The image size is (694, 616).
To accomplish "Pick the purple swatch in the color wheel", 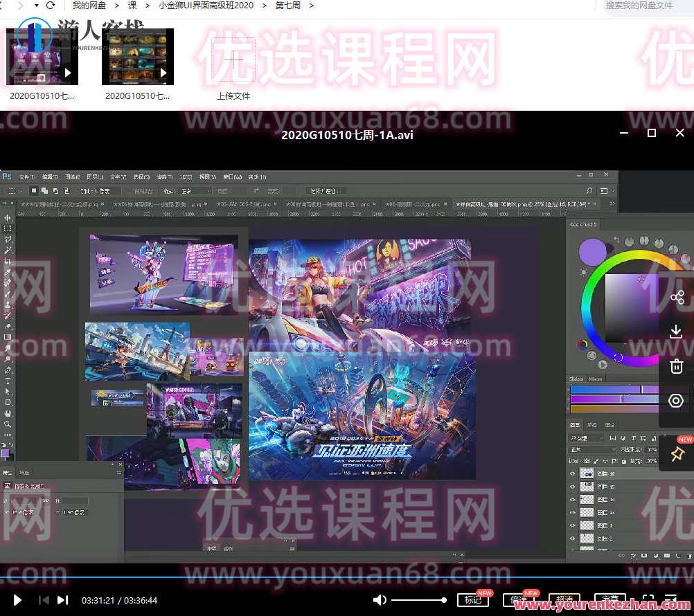I will [x=593, y=253].
